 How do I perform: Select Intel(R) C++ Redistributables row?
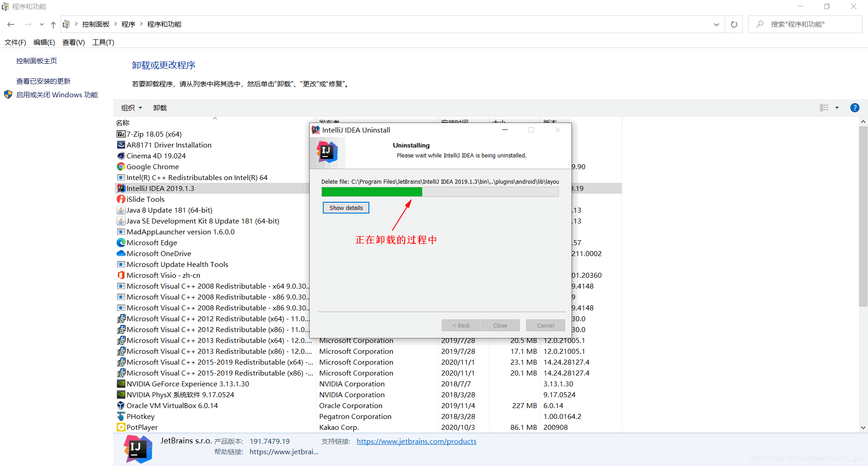pyautogui.click(x=197, y=177)
